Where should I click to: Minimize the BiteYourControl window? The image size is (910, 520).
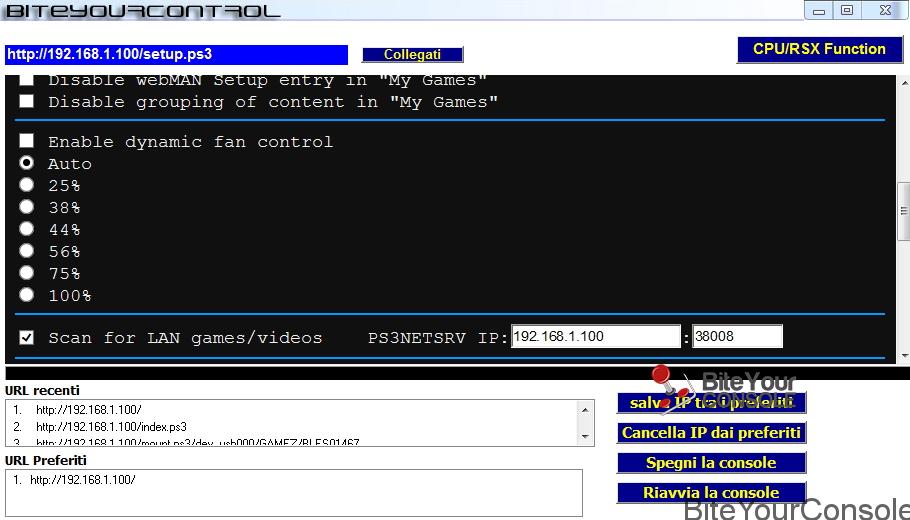pos(819,10)
